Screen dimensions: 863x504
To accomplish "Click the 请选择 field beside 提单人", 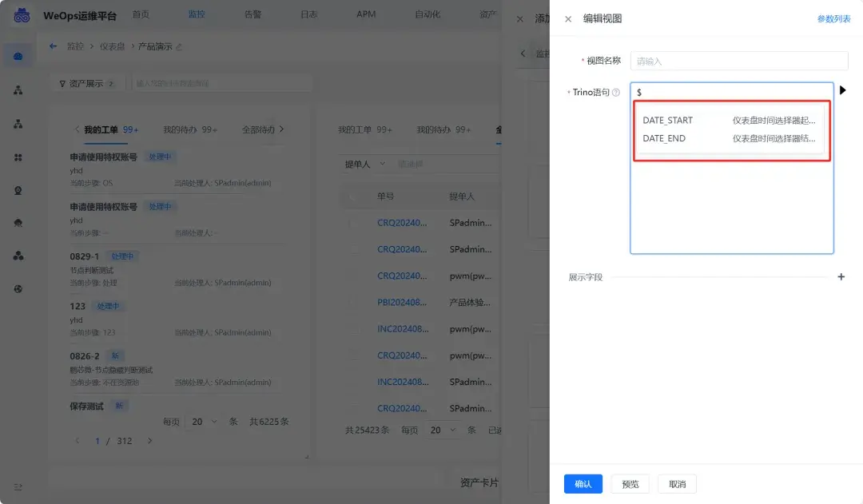I will [x=447, y=164].
